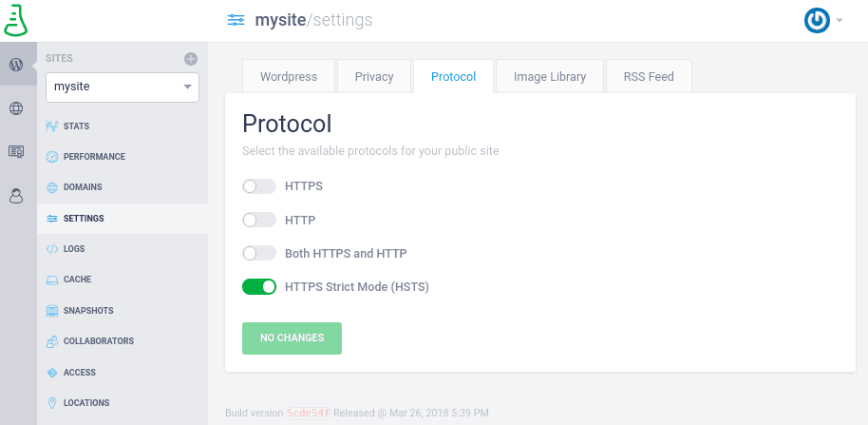This screenshot has height=425, width=868.
Task: Turn on the HTTP protocol switch
Action: click(259, 221)
